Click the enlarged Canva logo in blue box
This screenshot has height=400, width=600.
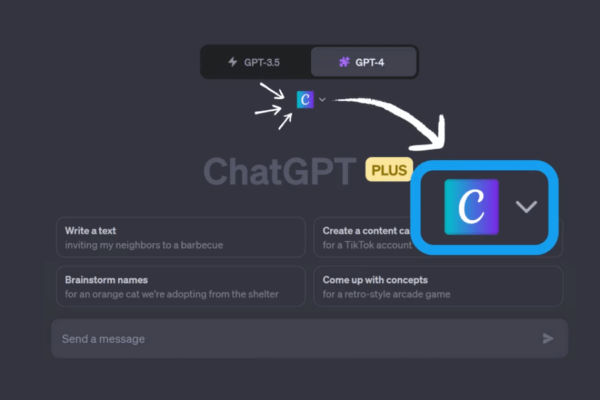(471, 207)
